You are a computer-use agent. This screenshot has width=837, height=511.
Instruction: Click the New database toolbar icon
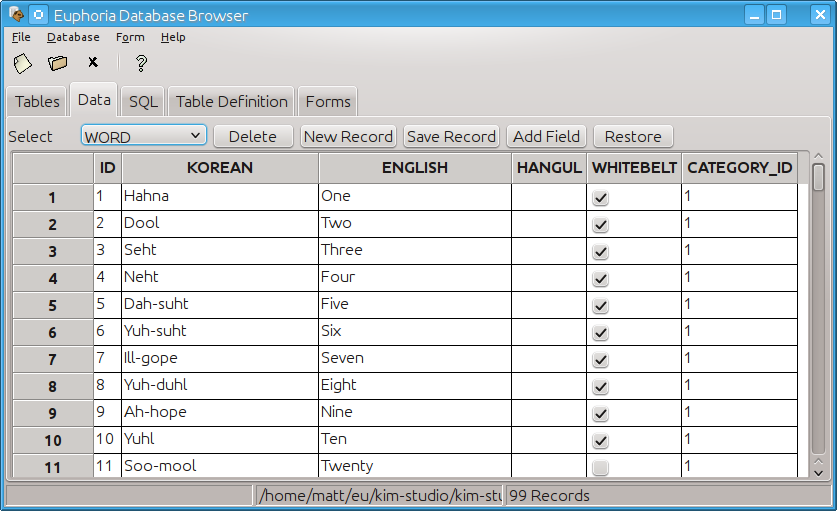pos(22,63)
